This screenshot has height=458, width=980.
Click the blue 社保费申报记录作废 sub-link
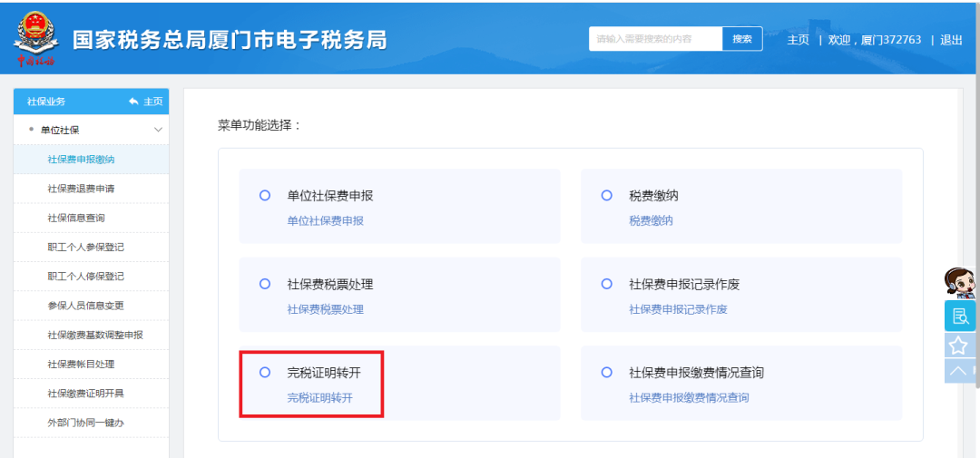pos(678,309)
